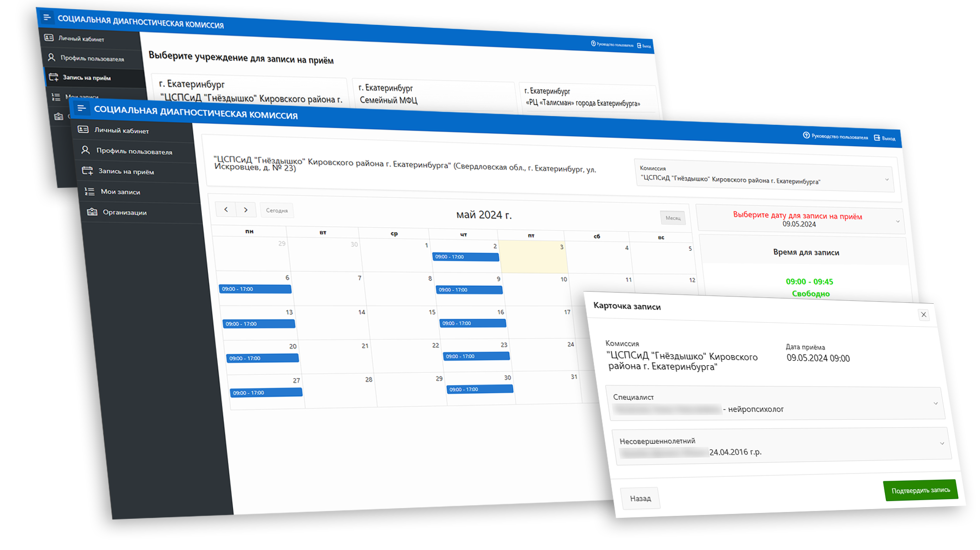Click user icon next to Профиль пользователя, front window
This screenshot has width=980, height=550.
click(85, 150)
